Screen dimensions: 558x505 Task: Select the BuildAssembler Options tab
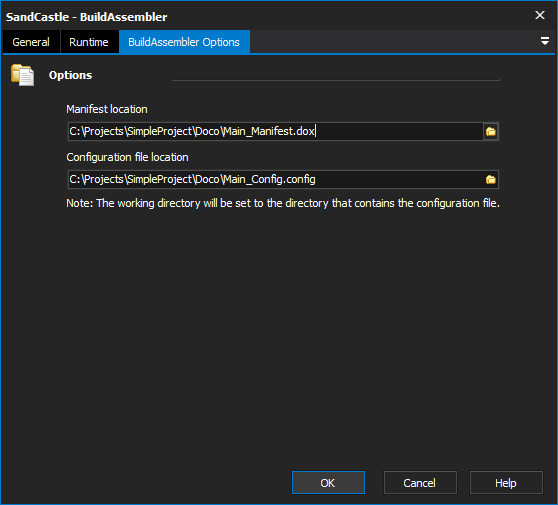pyautogui.click(x=184, y=42)
